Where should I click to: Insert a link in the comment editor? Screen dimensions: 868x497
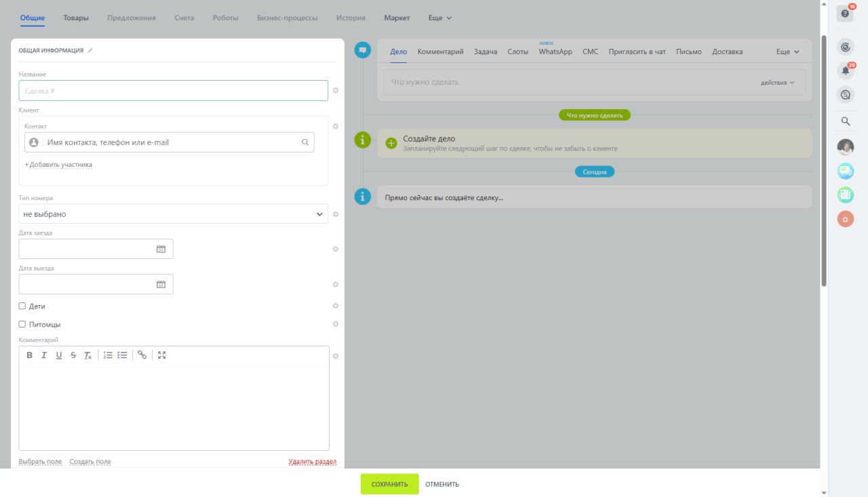pyautogui.click(x=142, y=355)
